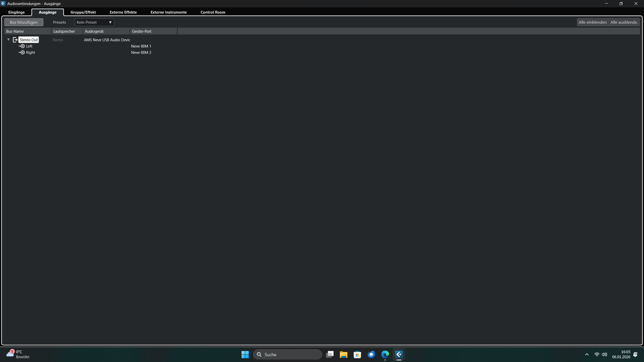Click the Stereo Out bus output icon
Viewport: 644px width, 362px height.
click(x=15, y=40)
